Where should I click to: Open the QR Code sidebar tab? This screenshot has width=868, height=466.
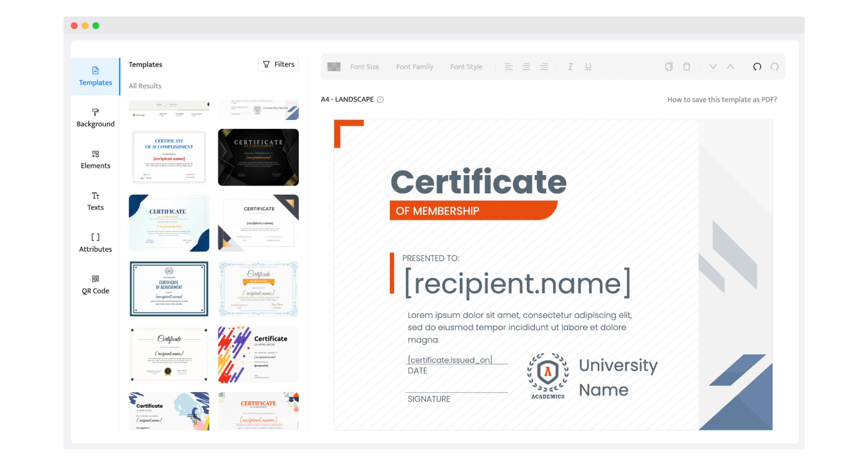point(95,285)
